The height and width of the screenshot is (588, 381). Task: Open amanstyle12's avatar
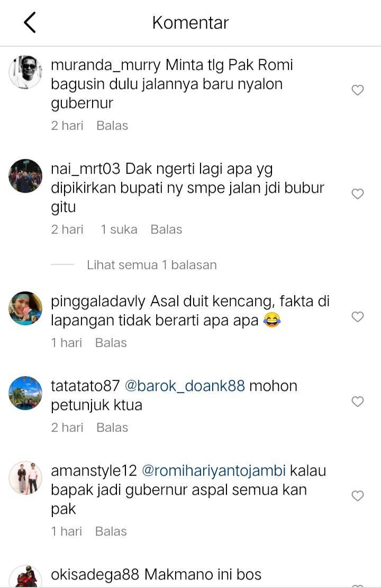pos(25,478)
